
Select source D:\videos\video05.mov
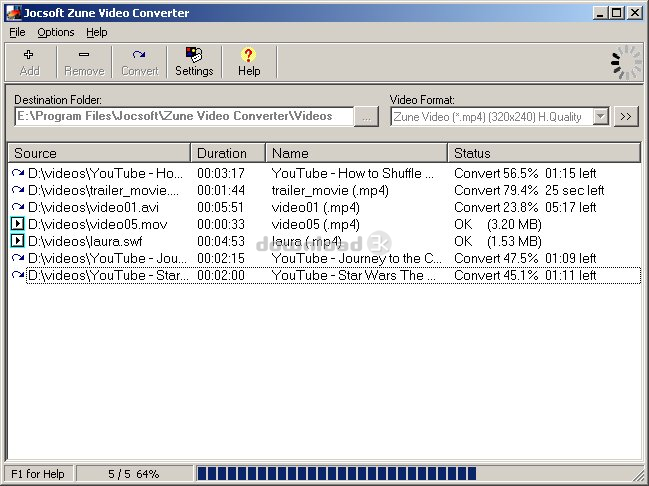click(98, 224)
